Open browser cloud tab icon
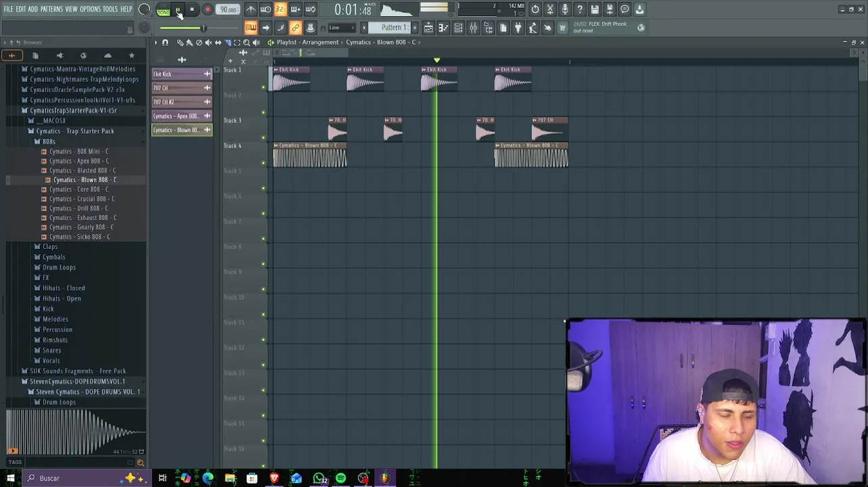Image resolution: width=868 pixels, height=487 pixels. tap(108, 55)
